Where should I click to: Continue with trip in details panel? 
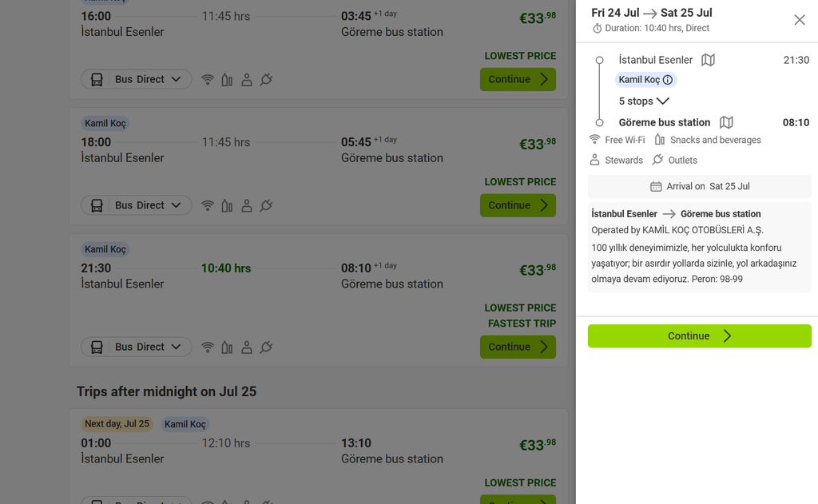point(699,336)
